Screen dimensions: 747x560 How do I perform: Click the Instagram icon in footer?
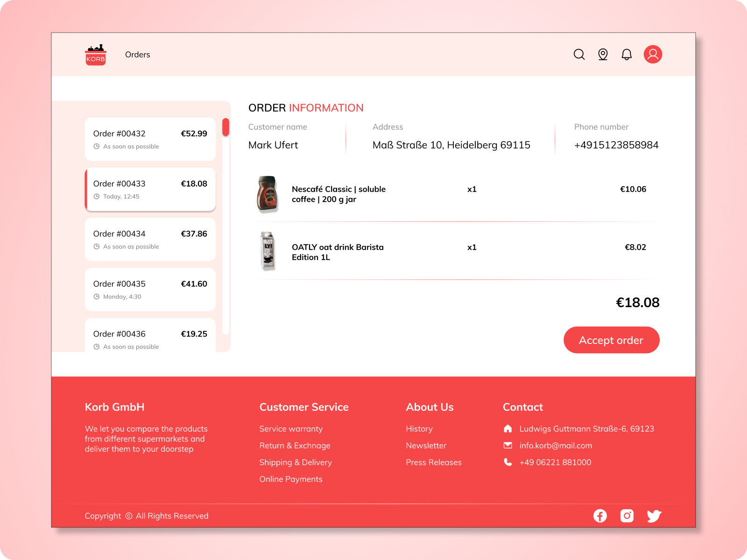click(x=627, y=516)
